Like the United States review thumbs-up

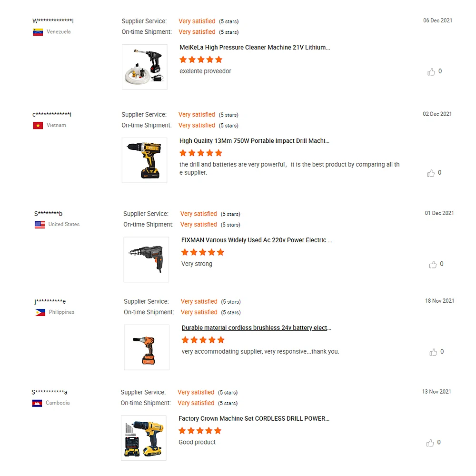(433, 265)
